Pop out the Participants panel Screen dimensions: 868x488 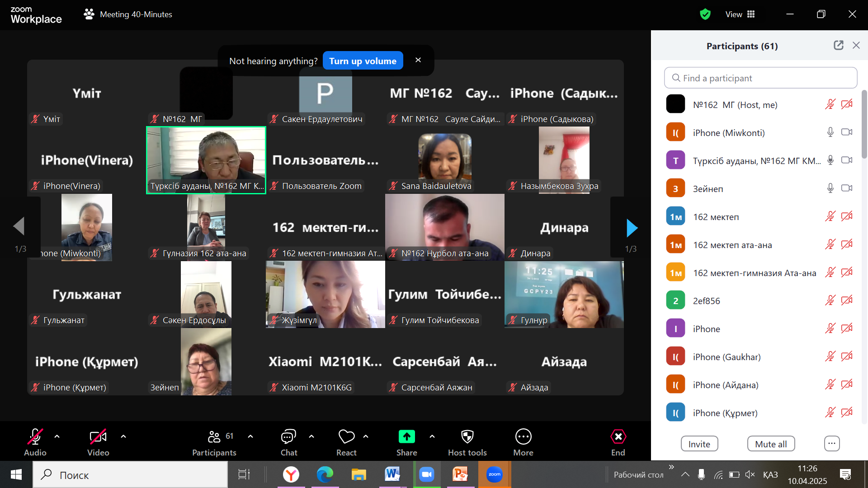pos(839,45)
